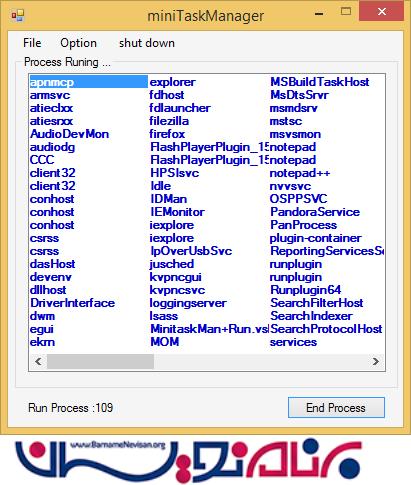This screenshot has height=485, width=411.
Task: Select the HPSIsvc process
Action: tap(175, 173)
